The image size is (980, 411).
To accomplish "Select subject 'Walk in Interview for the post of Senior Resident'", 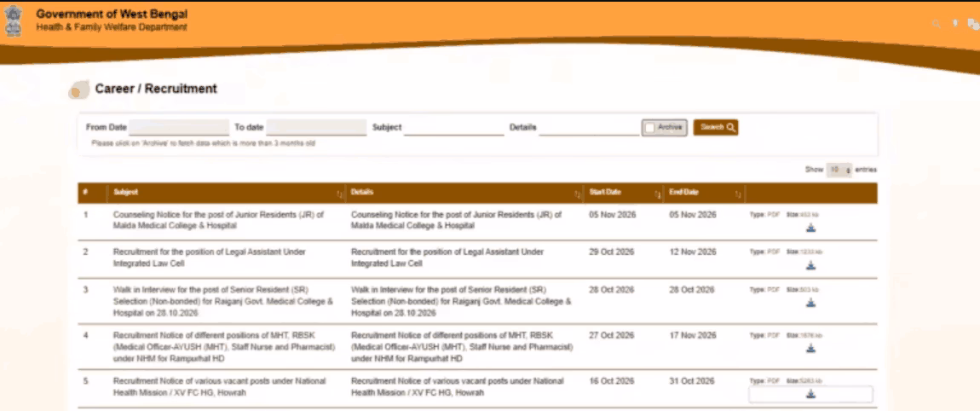I will [223, 301].
